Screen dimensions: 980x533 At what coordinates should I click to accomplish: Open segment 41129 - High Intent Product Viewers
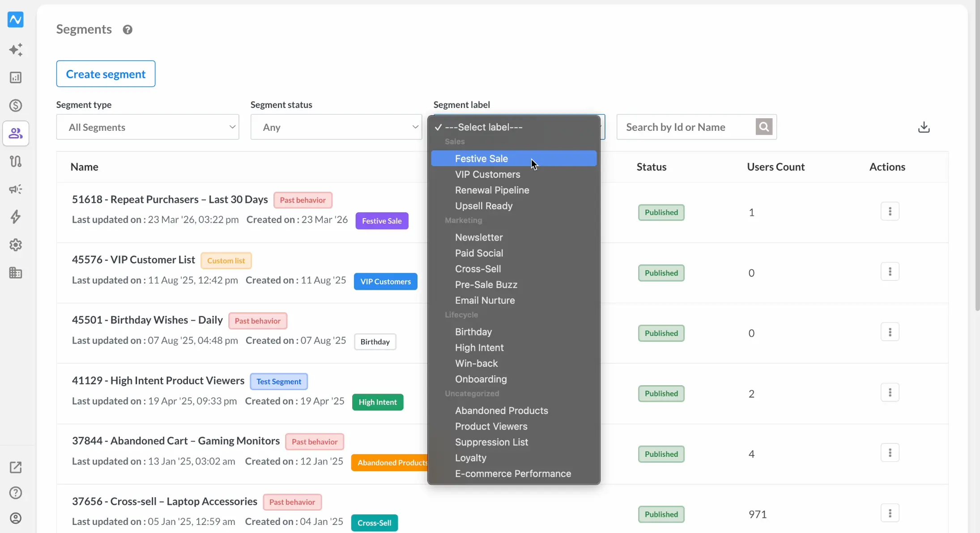(158, 380)
